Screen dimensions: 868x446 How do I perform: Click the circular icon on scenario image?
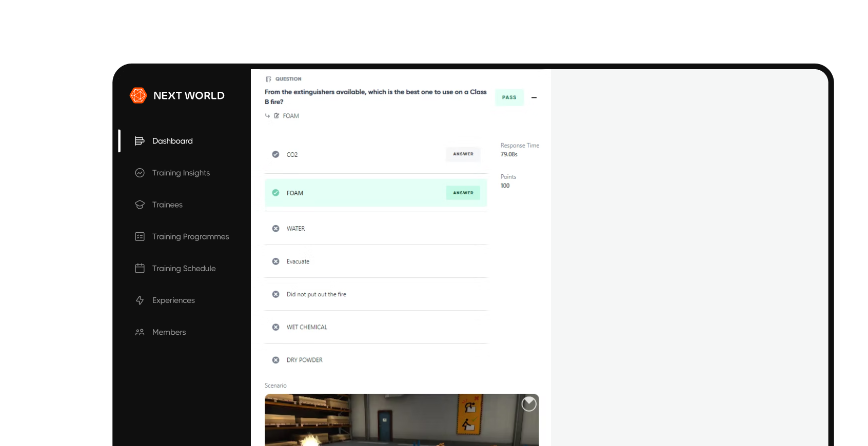529,404
